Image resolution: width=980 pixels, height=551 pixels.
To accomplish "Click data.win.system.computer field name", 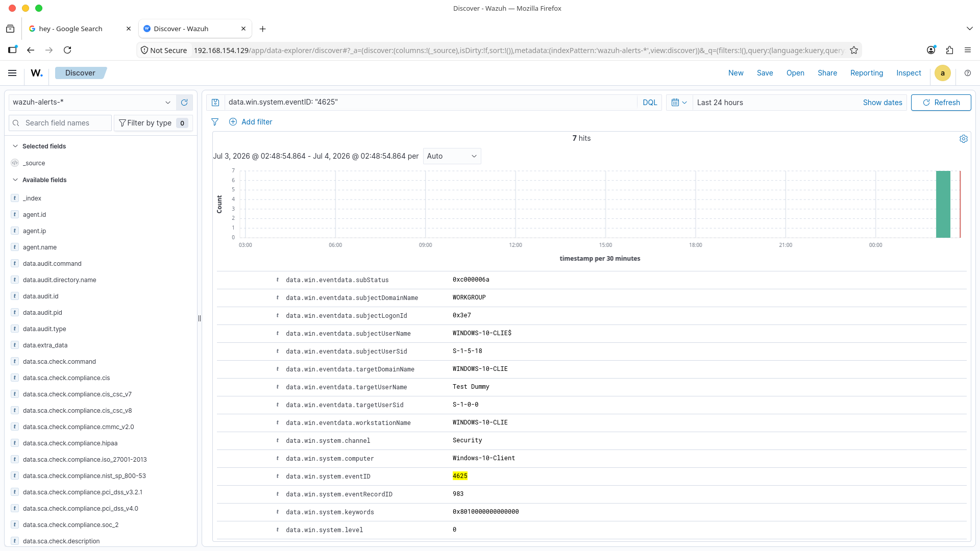I will (330, 459).
